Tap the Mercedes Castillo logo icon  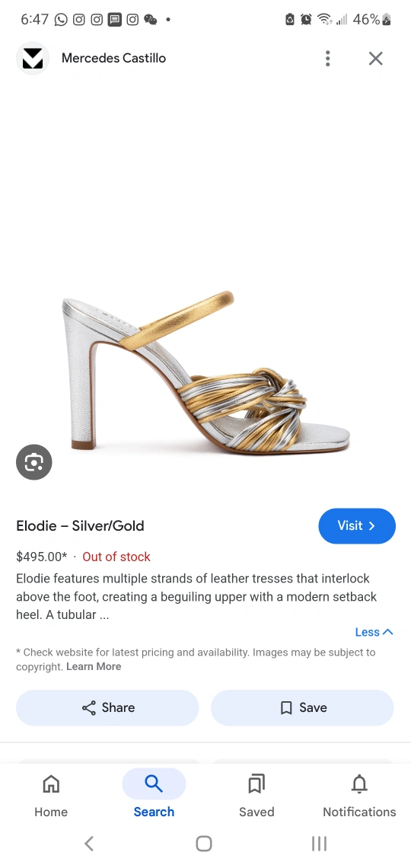tap(33, 58)
